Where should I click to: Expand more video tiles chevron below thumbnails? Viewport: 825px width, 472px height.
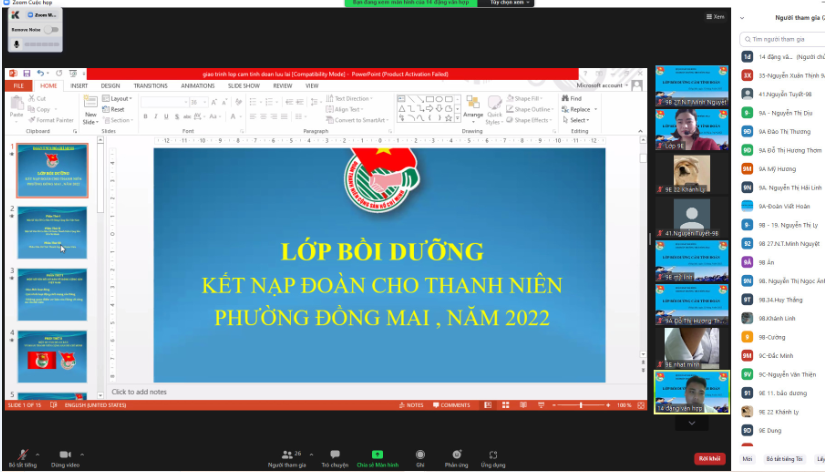691,423
